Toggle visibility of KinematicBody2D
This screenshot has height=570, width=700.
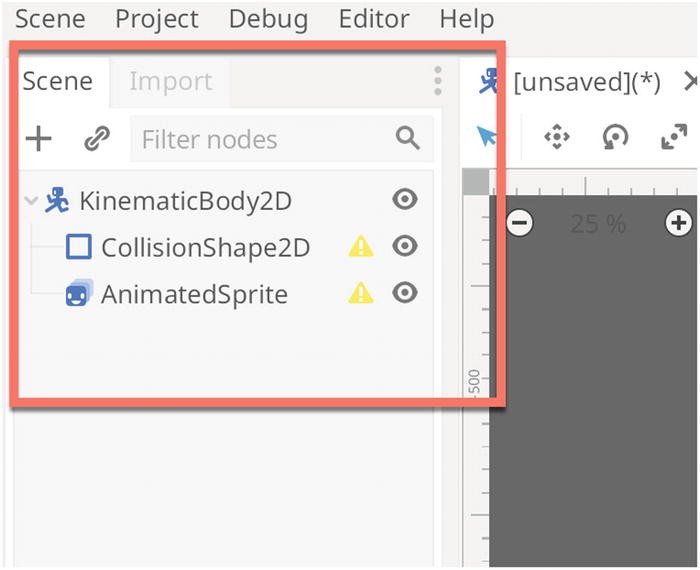click(405, 199)
